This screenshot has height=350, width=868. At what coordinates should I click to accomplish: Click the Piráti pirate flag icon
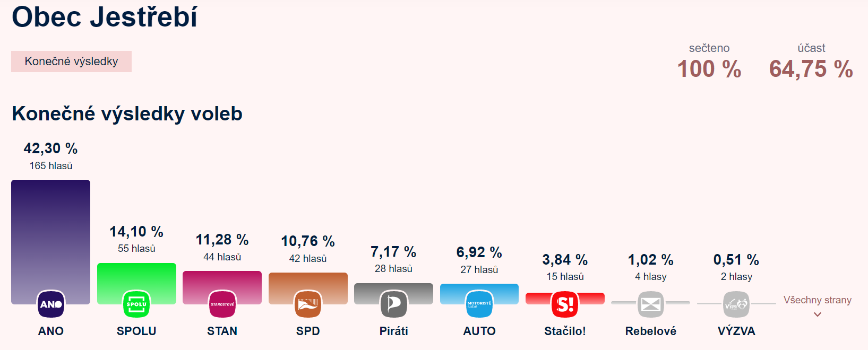[394, 304]
